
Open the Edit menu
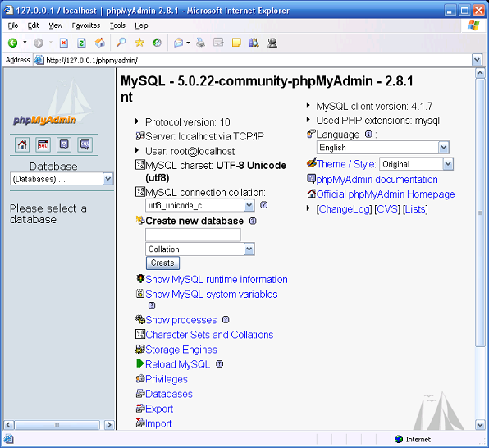33,25
